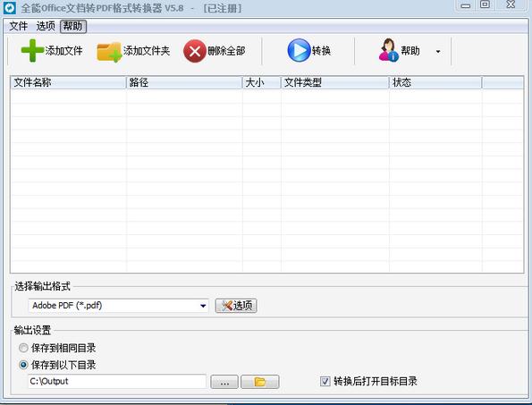The height and width of the screenshot is (405, 532).
Task: Open output folder with folder icon button
Action: (260, 382)
